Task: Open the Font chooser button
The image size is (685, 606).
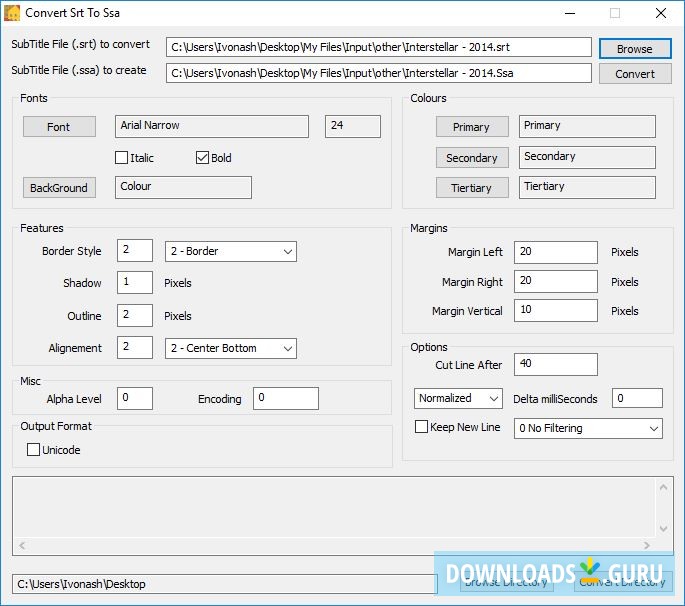Action: coord(59,127)
